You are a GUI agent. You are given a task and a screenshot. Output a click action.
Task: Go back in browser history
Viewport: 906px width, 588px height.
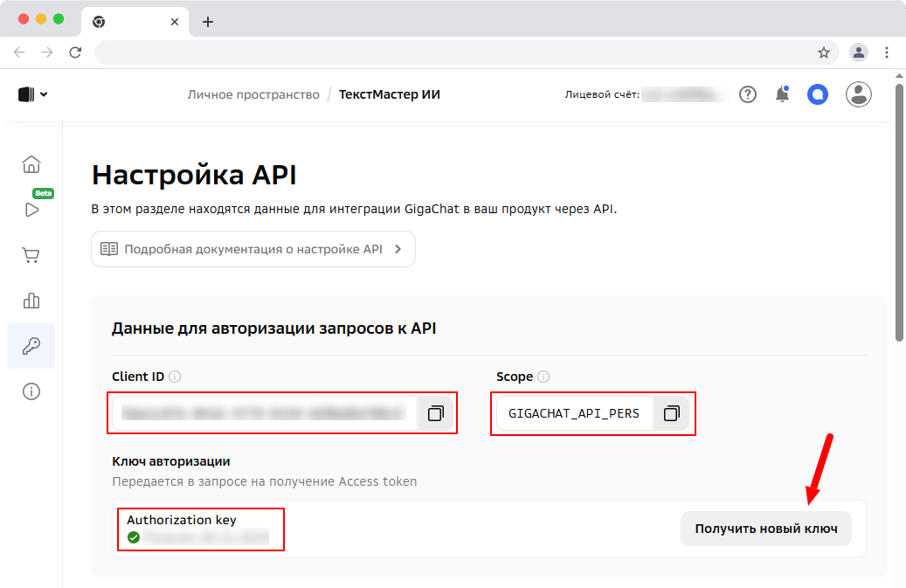[x=19, y=52]
